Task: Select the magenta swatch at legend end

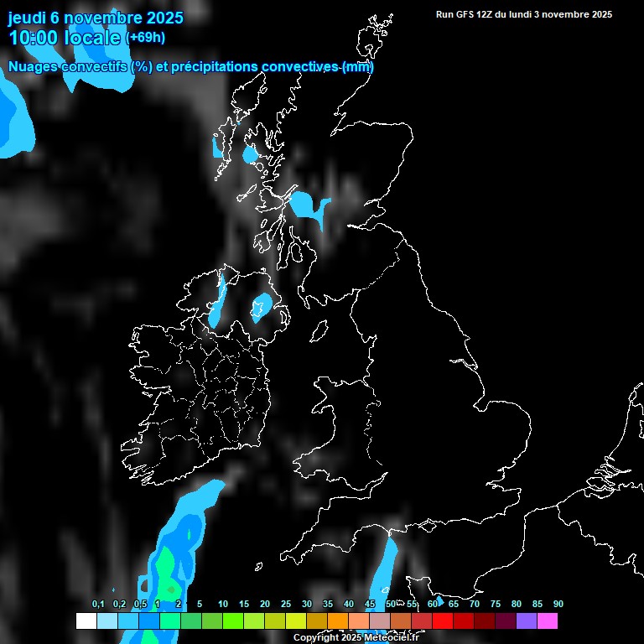Action: click(x=548, y=621)
